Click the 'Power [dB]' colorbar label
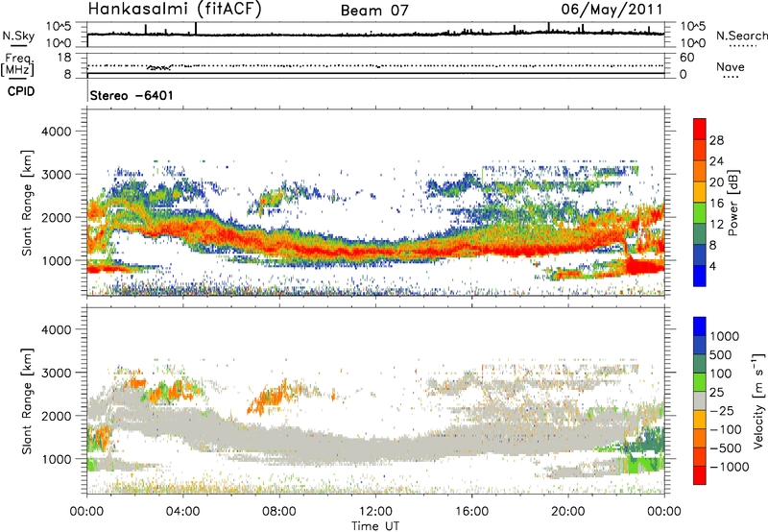The width and height of the screenshot is (768, 532). (x=732, y=203)
